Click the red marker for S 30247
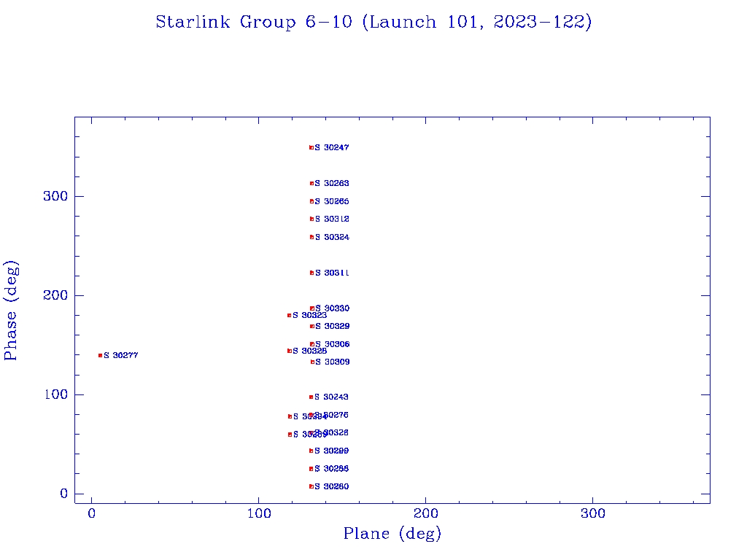This screenshot has width=747, height=560. click(311, 147)
